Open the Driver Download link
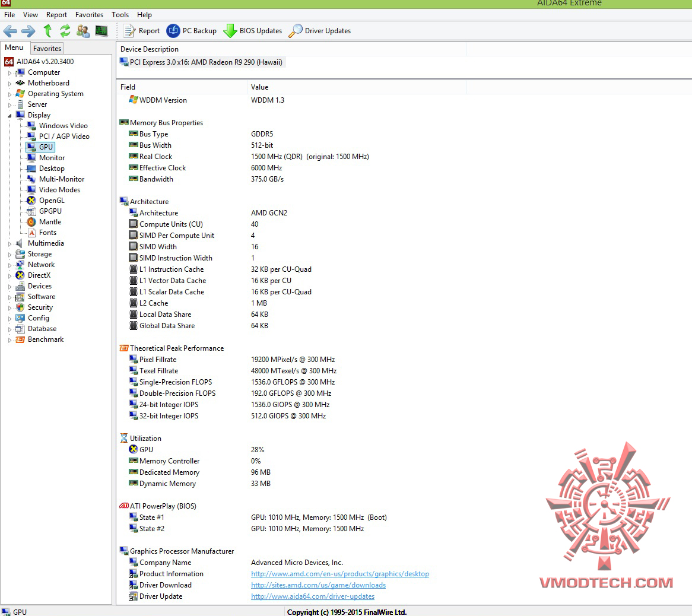 click(x=318, y=585)
